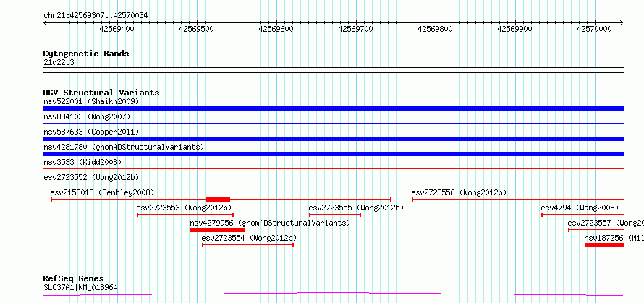This screenshot has height=303, width=644.
Task: Click the thick red bar under nsv187256
Action: (604, 245)
